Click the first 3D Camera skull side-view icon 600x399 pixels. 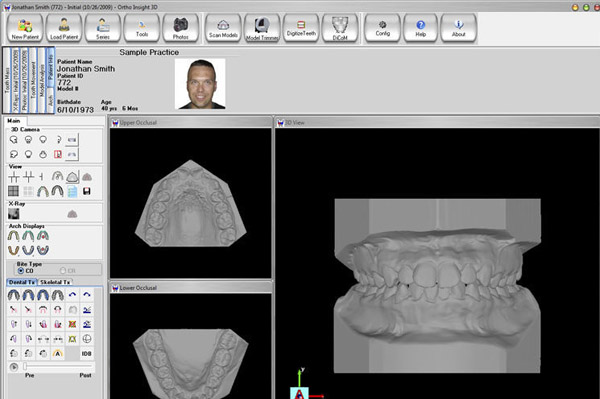click(14, 140)
